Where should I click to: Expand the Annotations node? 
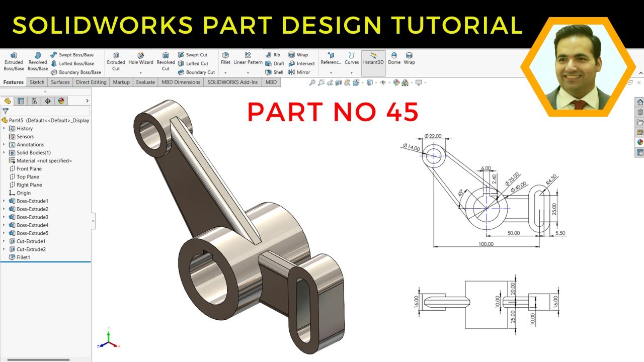tap(4, 145)
